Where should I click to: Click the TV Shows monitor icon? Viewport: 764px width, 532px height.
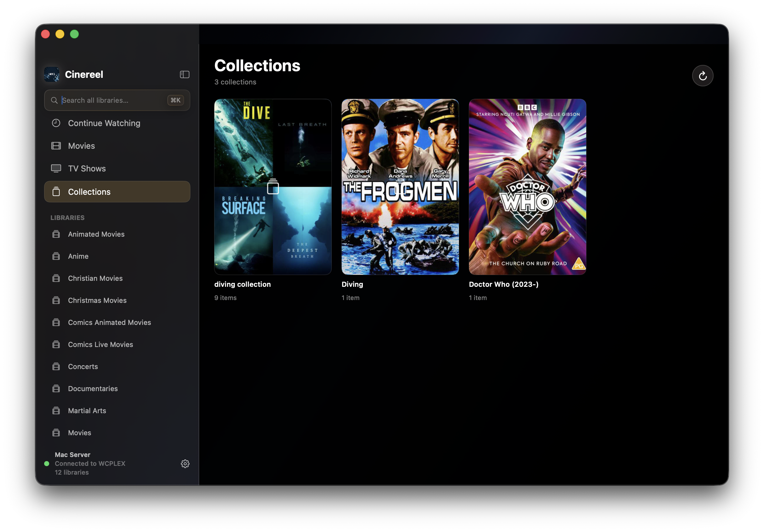tap(56, 168)
